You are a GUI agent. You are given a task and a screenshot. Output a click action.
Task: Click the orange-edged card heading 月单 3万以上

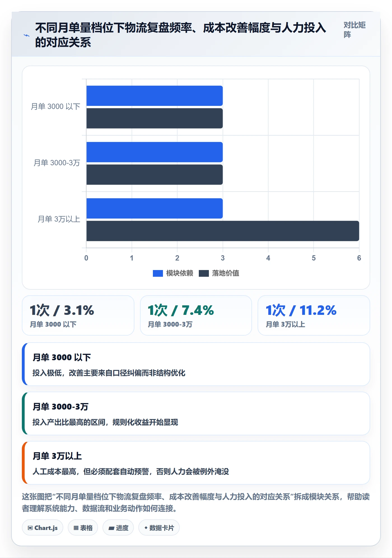click(x=57, y=456)
